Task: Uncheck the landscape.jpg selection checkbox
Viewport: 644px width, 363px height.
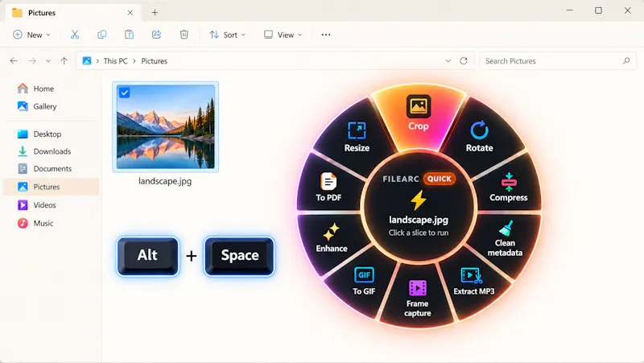Action: point(125,93)
